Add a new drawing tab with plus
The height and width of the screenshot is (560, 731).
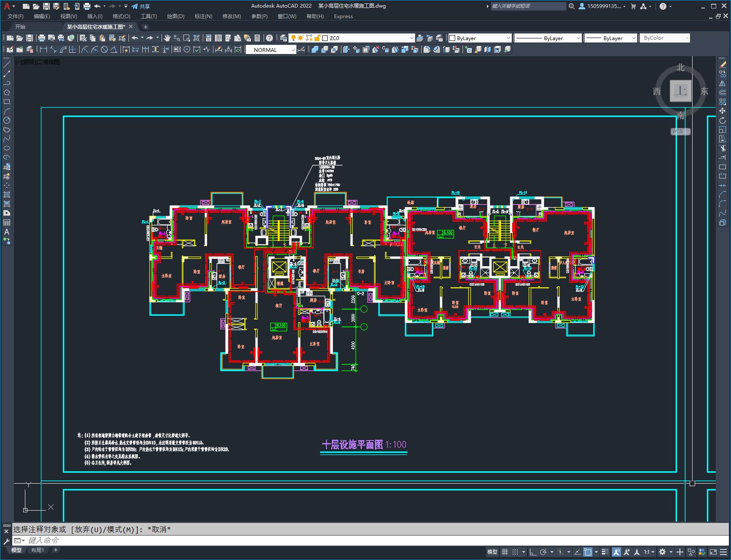(146, 27)
